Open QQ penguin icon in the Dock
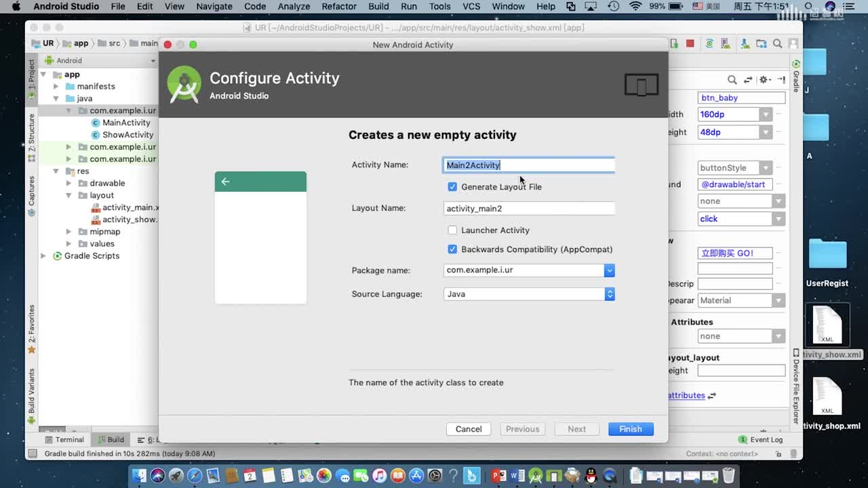Screen dimensions: 868x488 (591, 476)
